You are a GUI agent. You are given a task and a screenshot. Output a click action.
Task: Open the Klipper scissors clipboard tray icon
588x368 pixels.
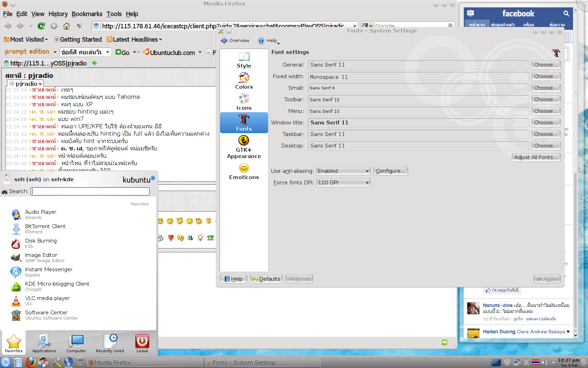pos(526,362)
